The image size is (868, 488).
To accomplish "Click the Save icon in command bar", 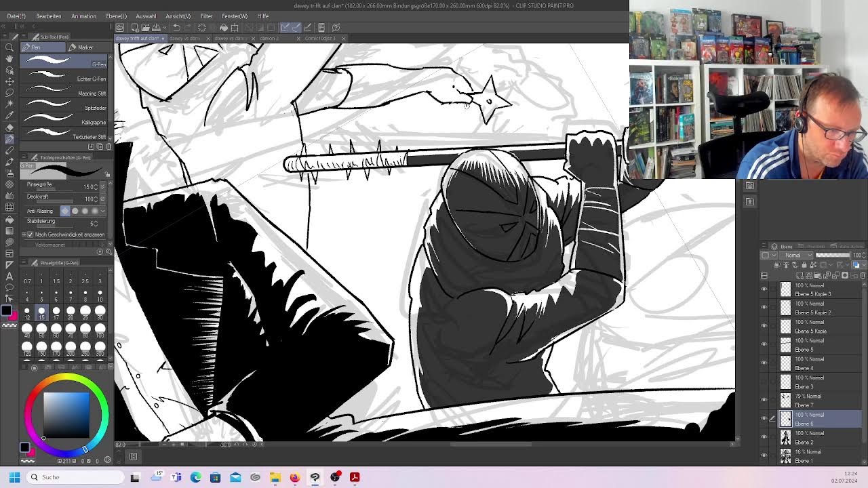I will pyautogui.click(x=155, y=27).
